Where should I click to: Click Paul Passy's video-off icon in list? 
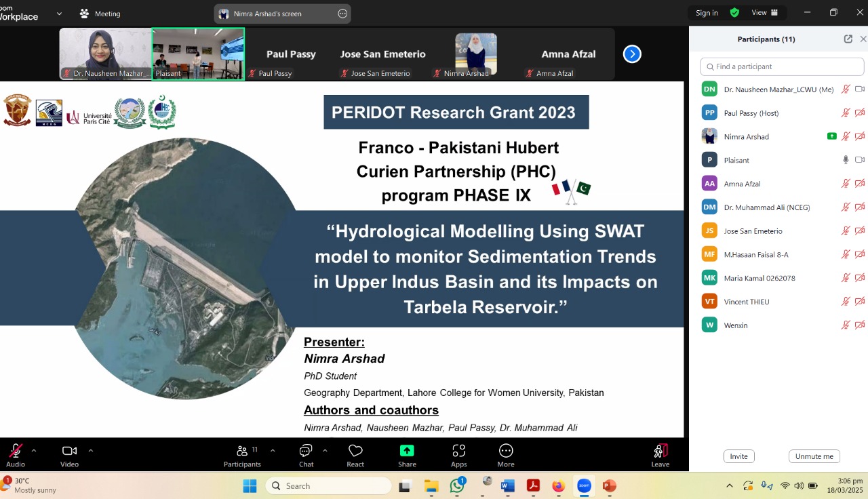pyautogui.click(x=860, y=113)
